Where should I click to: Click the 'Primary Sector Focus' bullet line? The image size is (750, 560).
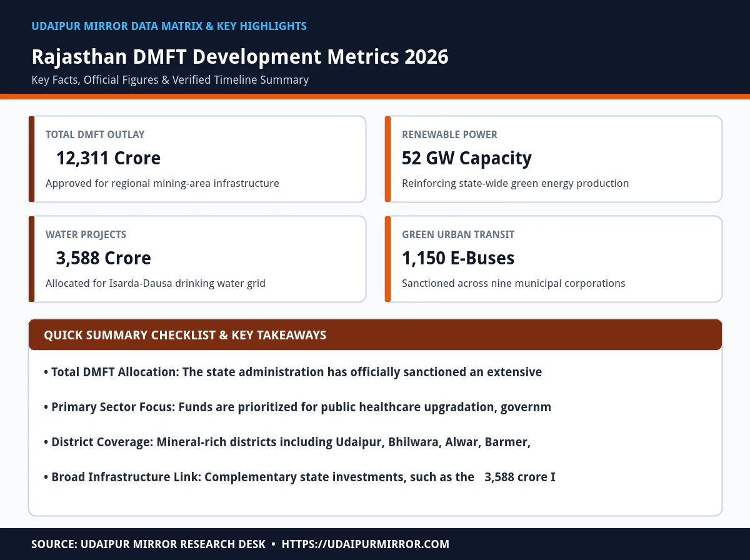point(297,407)
